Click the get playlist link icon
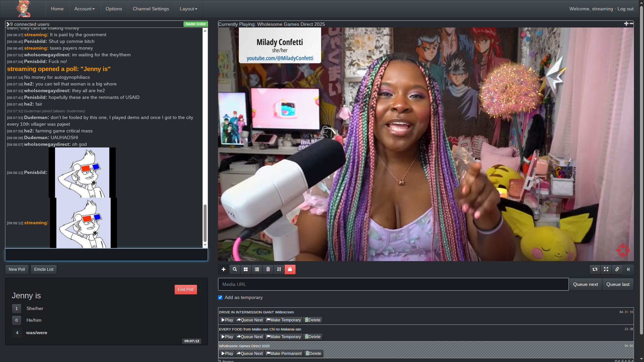 click(x=617, y=269)
